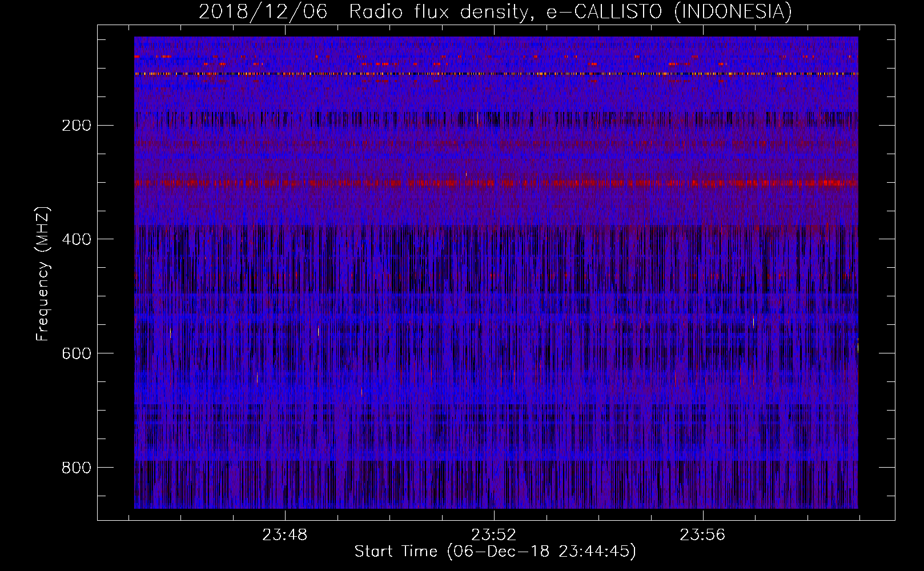Click the '400' frequency tick label
This screenshot has width=924, height=571.
pos(77,239)
